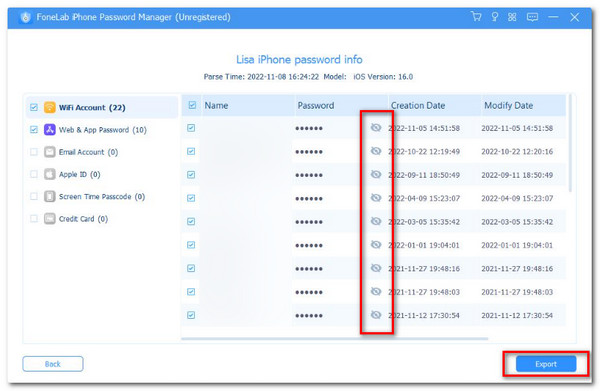Image resolution: width=600 pixels, height=391 pixels.
Task: Click the key register icon
Action: [494, 17]
